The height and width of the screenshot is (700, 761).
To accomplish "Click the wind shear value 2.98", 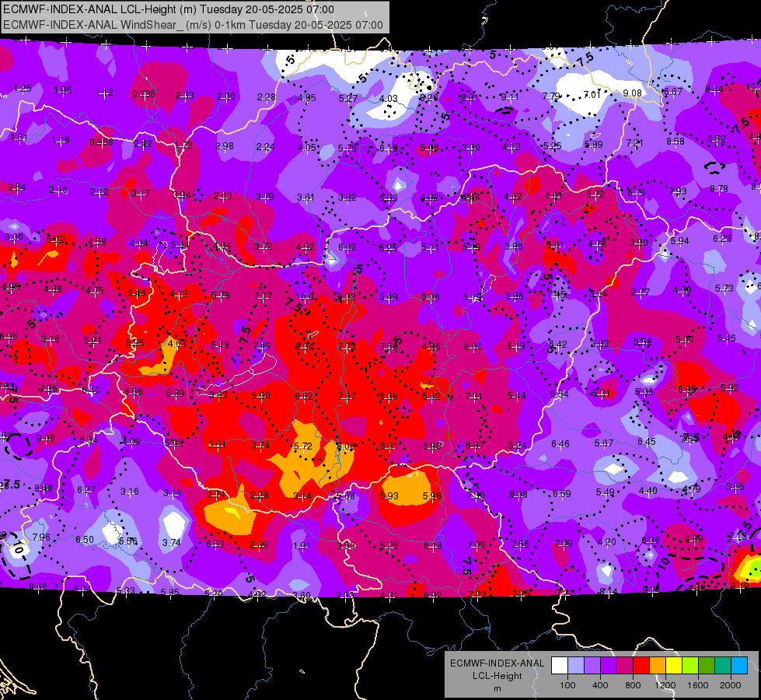I will (224, 145).
